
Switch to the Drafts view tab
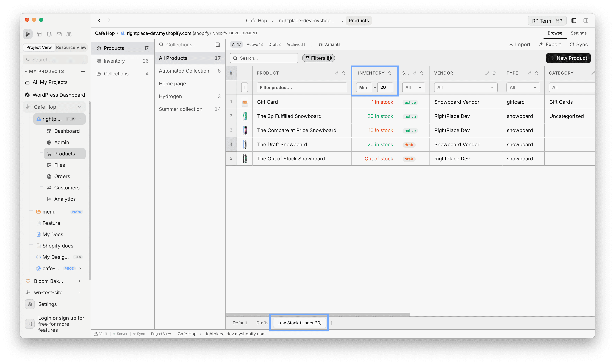click(262, 323)
